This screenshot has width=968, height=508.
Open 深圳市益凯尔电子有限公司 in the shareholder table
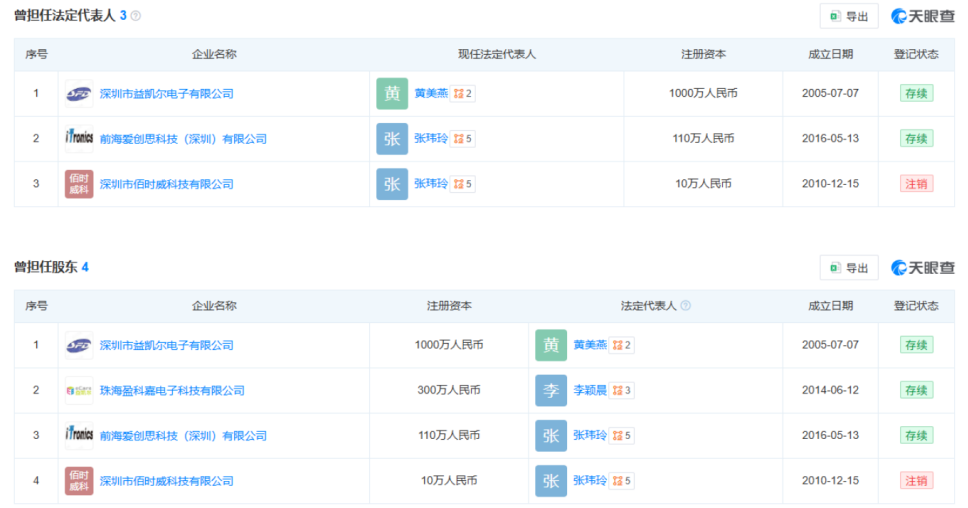click(167, 345)
